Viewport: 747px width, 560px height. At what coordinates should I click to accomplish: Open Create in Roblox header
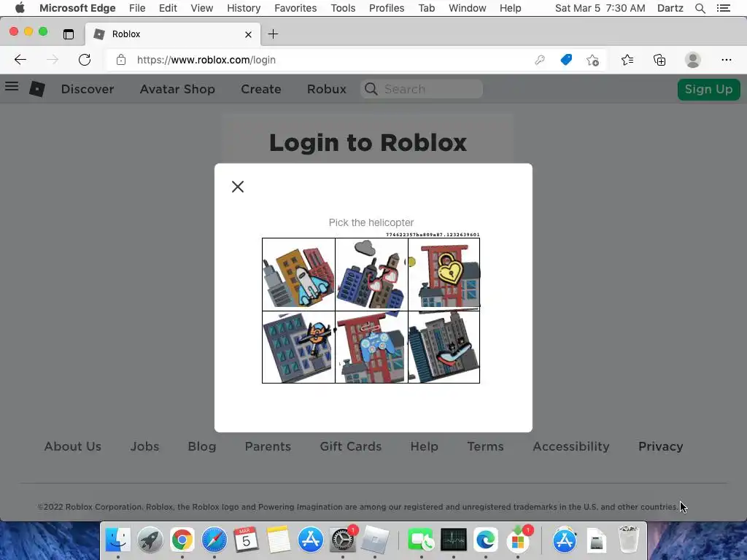click(x=261, y=89)
